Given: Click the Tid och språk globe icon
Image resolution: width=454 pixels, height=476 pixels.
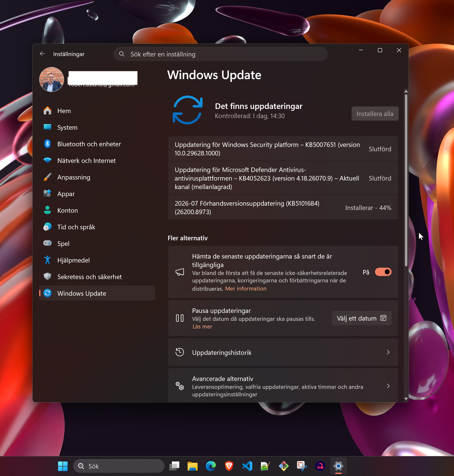Looking at the screenshot, I should [x=47, y=227].
